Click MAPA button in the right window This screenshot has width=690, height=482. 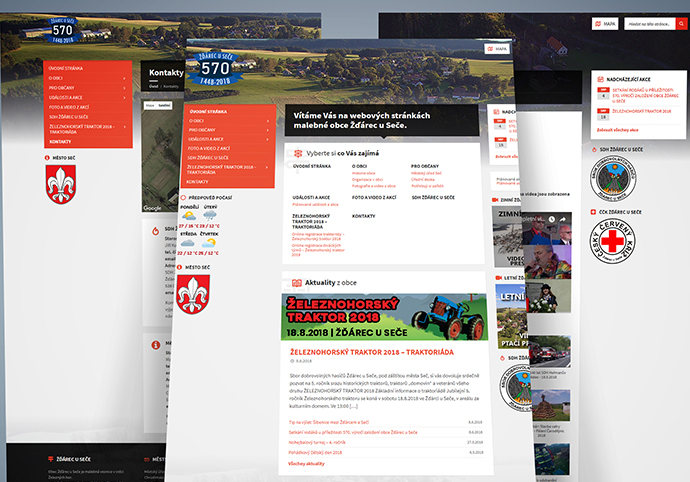605,24
